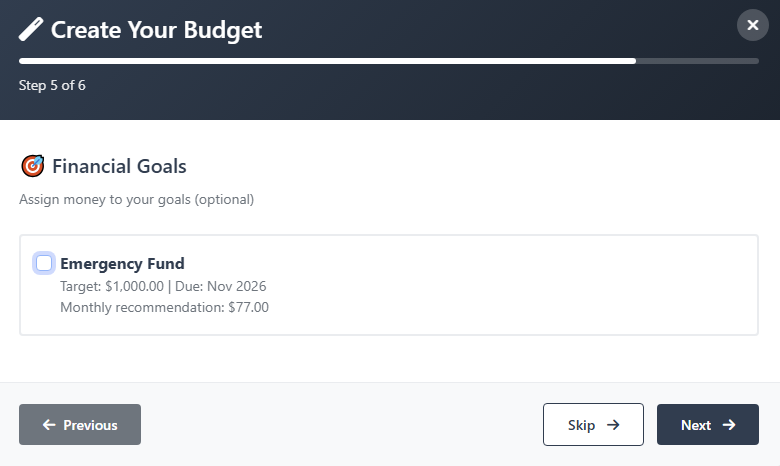Click the Monthly recommendation $77.00 text

coord(164,307)
